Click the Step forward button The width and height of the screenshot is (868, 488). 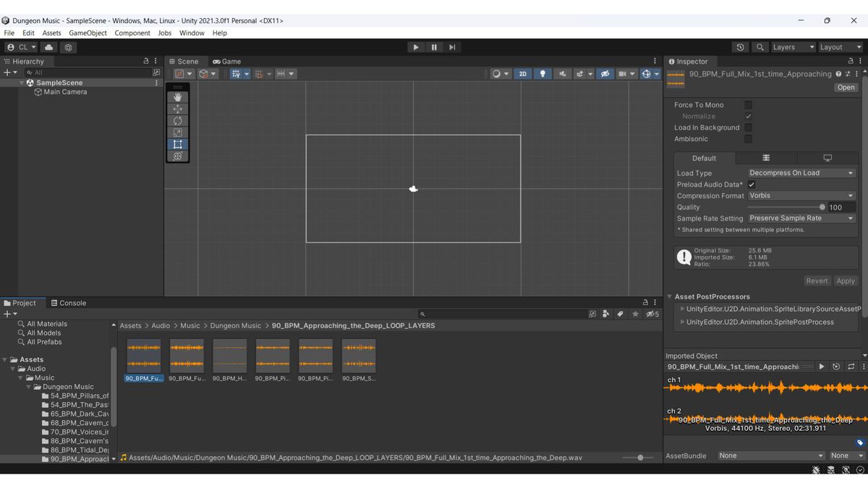[x=452, y=47]
